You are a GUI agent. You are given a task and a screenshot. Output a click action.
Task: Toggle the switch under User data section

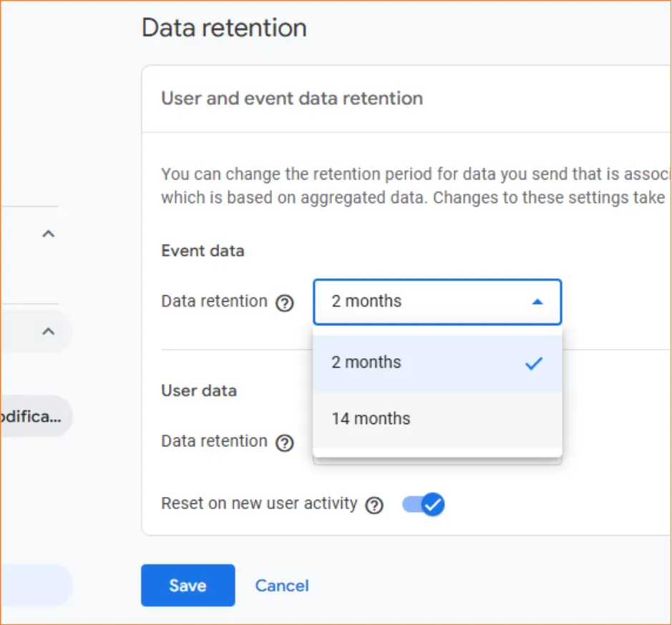point(423,504)
